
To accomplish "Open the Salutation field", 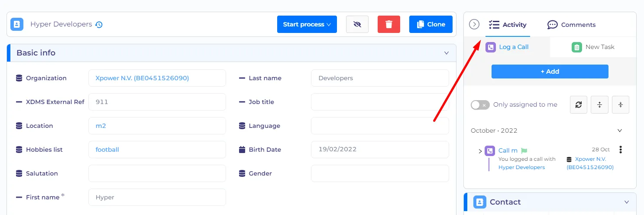I will point(157,173).
